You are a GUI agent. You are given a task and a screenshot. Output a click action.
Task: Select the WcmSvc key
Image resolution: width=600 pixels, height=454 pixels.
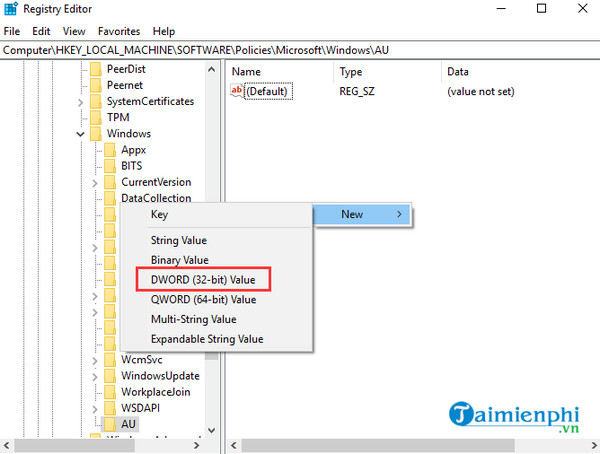coord(142,359)
